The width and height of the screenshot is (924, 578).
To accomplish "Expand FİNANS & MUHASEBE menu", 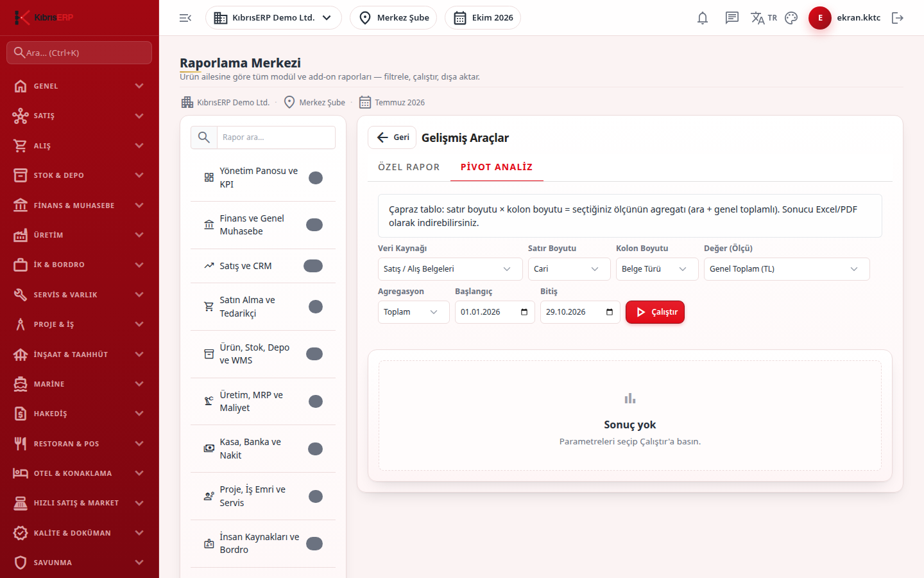I will 80,206.
